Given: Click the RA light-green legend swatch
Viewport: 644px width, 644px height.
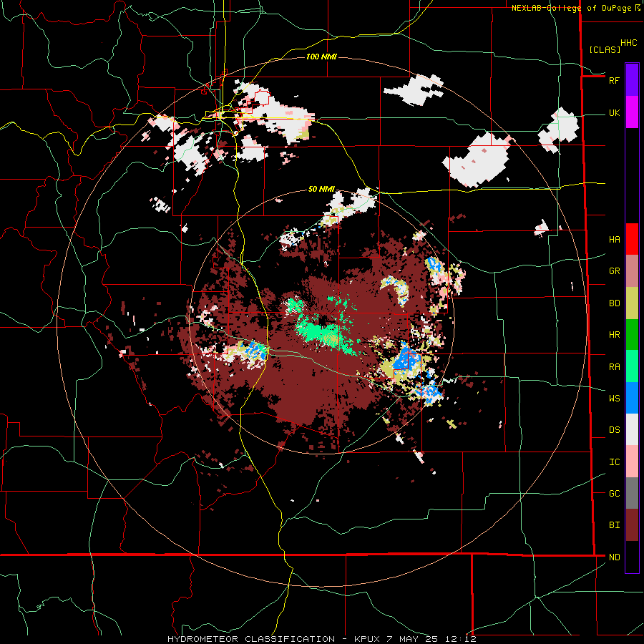Looking at the screenshot, I should pos(632,366).
